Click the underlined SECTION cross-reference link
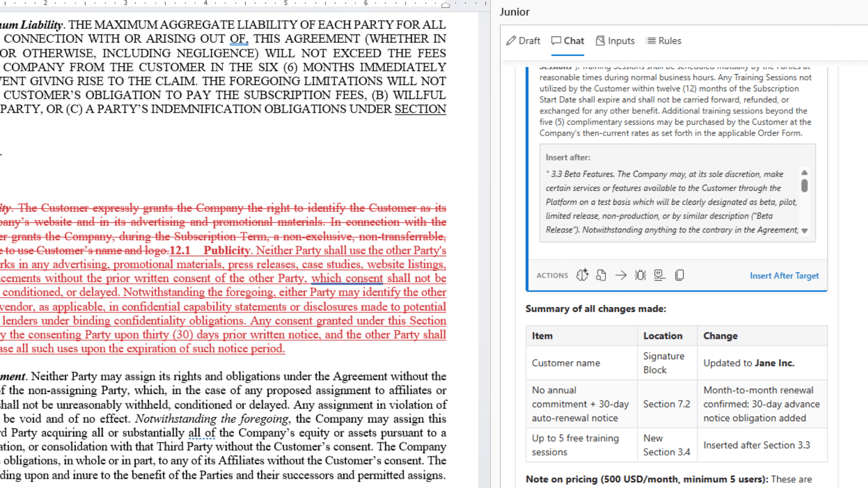The height and width of the screenshot is (488, 868). click(x=420, y=109)
